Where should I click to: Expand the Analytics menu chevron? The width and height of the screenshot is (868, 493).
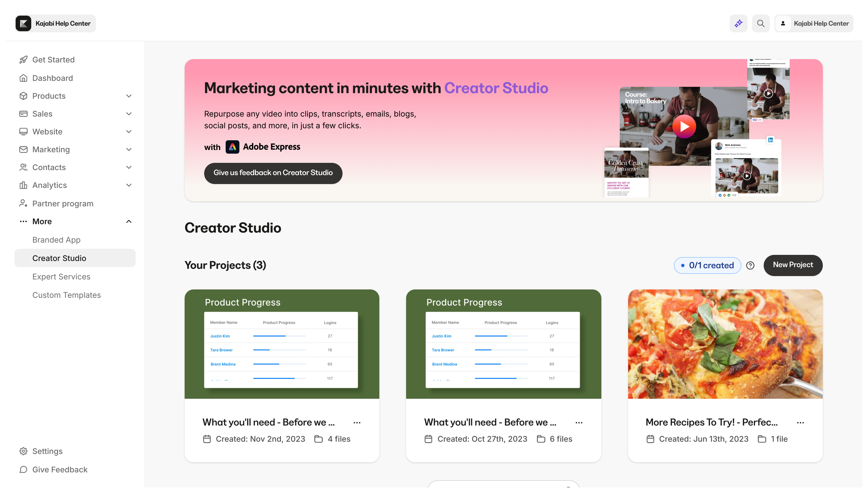tap(129, 185)
